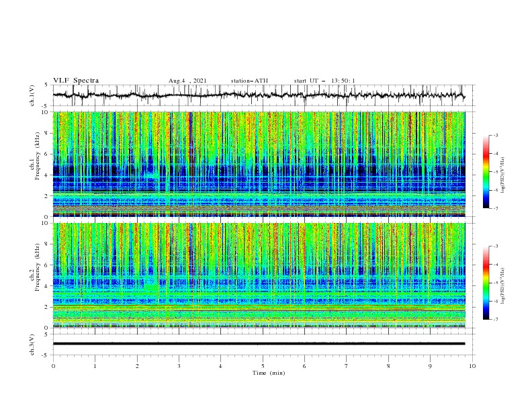
Task: Click the "Time (min)" axis label
Action: (269, 373)
